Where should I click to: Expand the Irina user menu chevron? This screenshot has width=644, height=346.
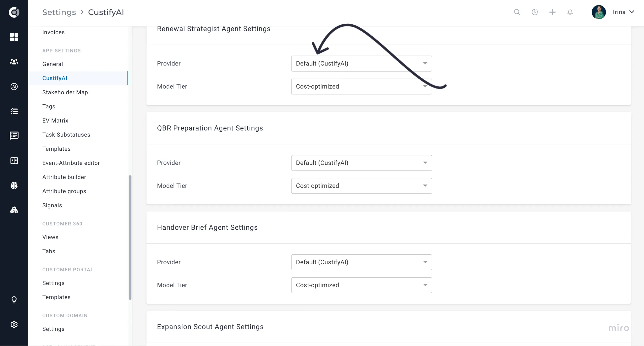[x=631, y=12]
